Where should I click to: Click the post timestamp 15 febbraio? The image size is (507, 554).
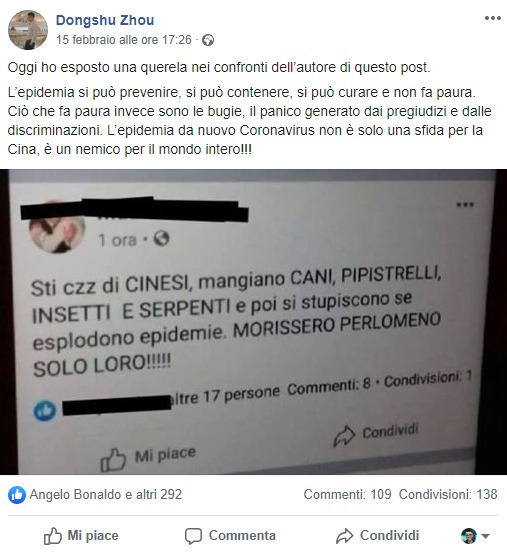pos(124,40)
